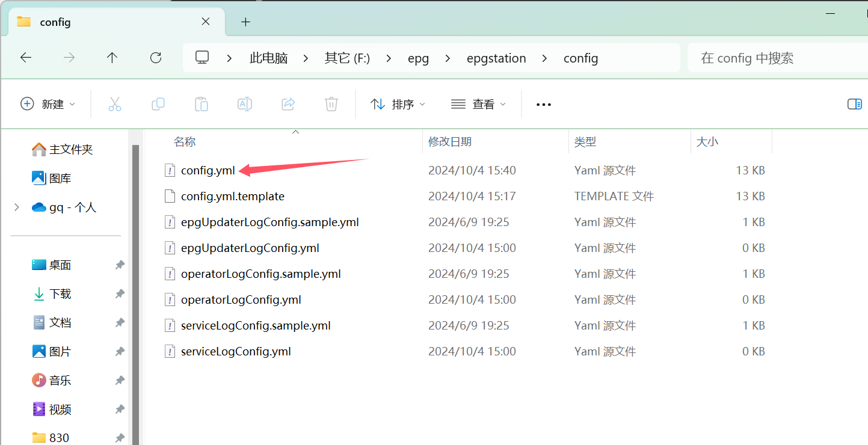Click the Paste clipboard icon
The image size is (868, 445).
pos(202,104)
